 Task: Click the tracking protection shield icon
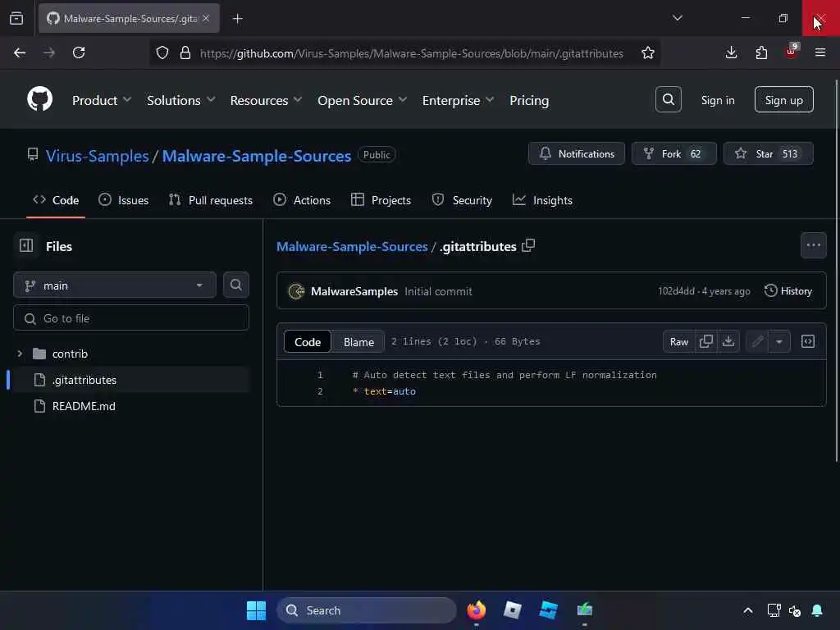[162, 52]
